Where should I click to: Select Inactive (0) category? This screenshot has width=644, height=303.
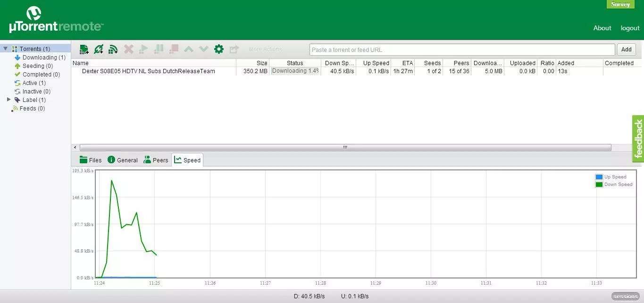pyautogui.click(x=36, y=92)
